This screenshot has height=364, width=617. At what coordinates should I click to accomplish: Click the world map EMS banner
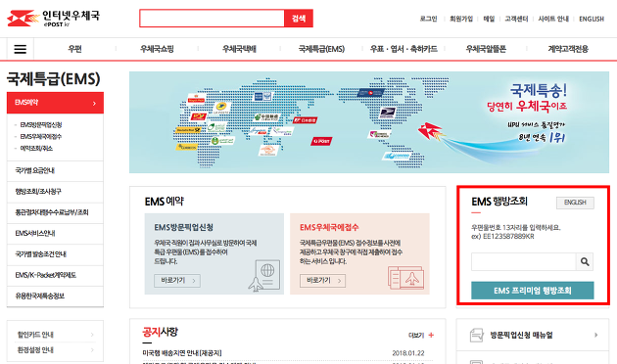coord(369,122)
